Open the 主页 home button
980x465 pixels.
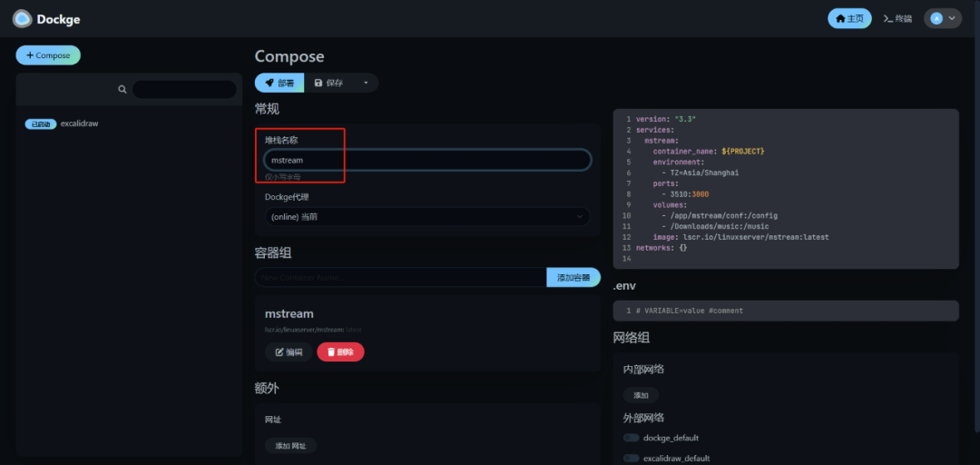(x=849, y=18)
